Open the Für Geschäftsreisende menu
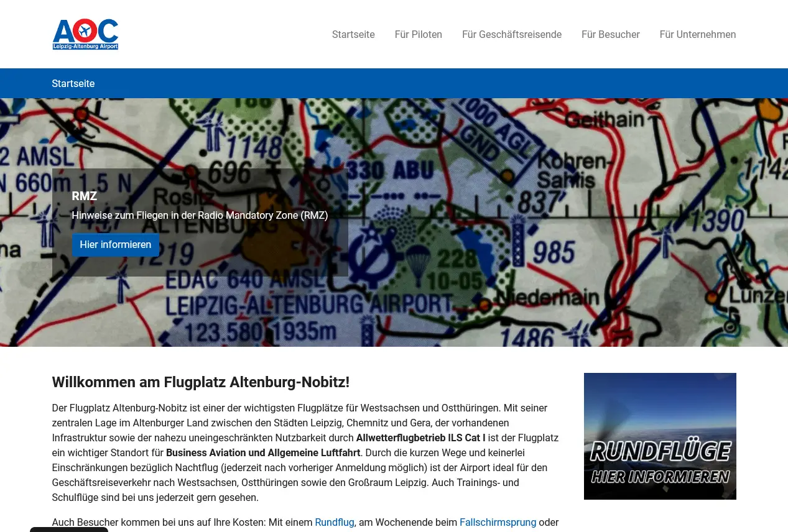This screenshot has width=788, height=532. [512, 35]
